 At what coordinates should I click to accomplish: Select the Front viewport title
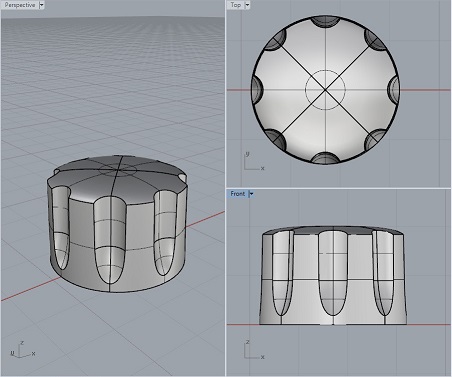(x=238, y=194)
